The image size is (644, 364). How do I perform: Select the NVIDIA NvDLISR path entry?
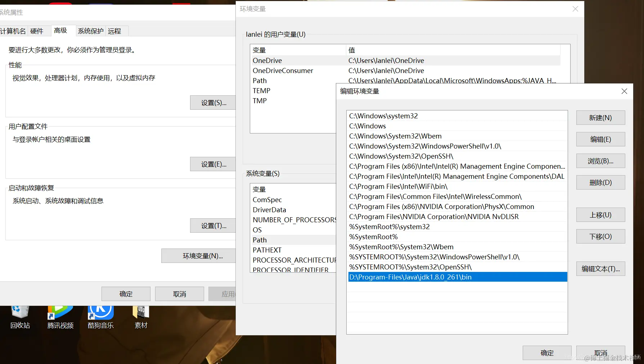coord(458,217)
